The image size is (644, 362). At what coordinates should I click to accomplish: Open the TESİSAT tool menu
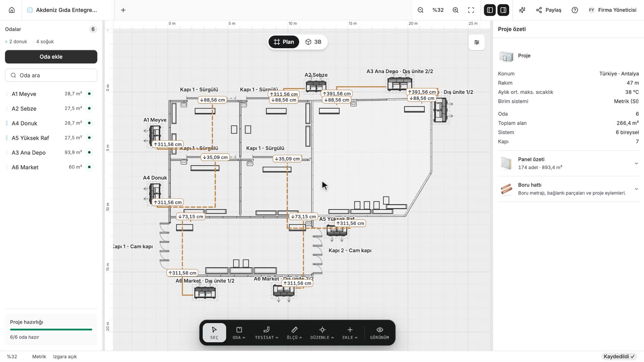(x=266, y=333)
